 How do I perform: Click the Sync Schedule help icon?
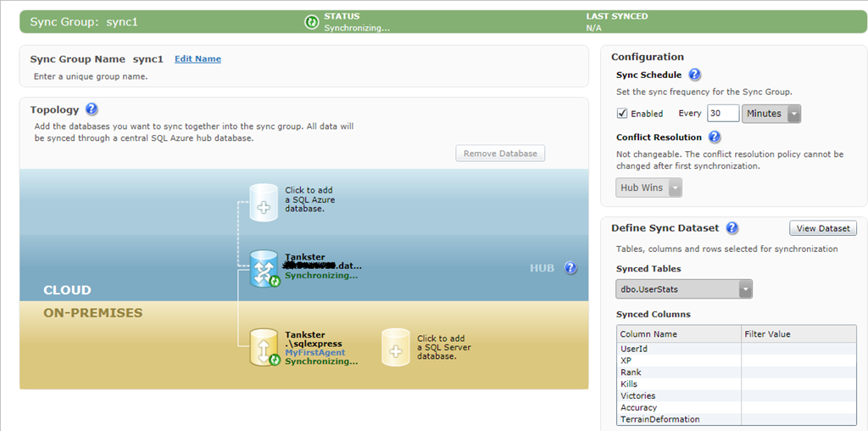(x=694, y=76)
